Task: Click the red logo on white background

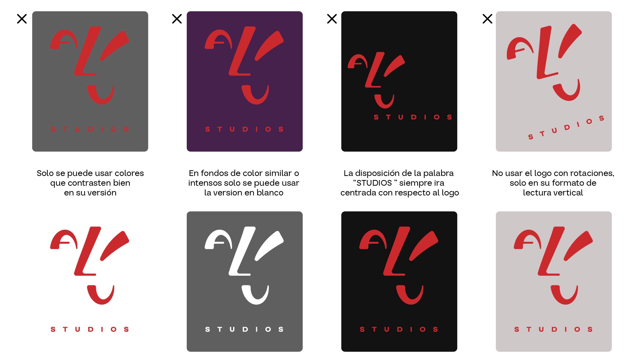Action: click(x=90, y=279)
